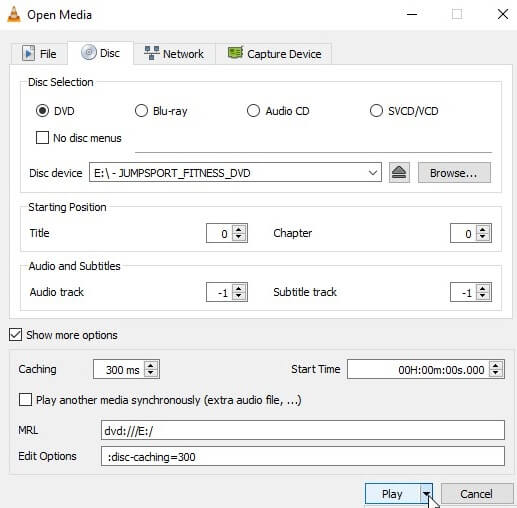The width and height of the screenshot is (517, 508).
Task: Uncheck Show more options
Action: 16,335
